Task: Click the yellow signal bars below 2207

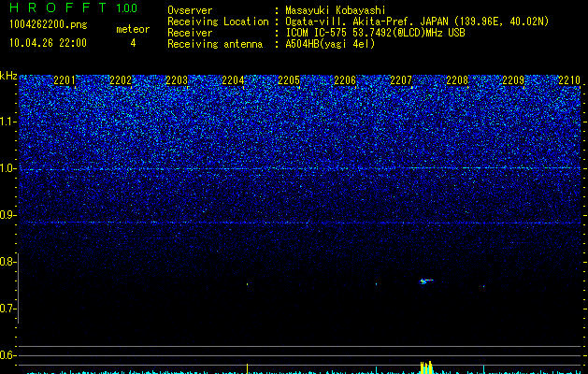Action: pos(426,367)
